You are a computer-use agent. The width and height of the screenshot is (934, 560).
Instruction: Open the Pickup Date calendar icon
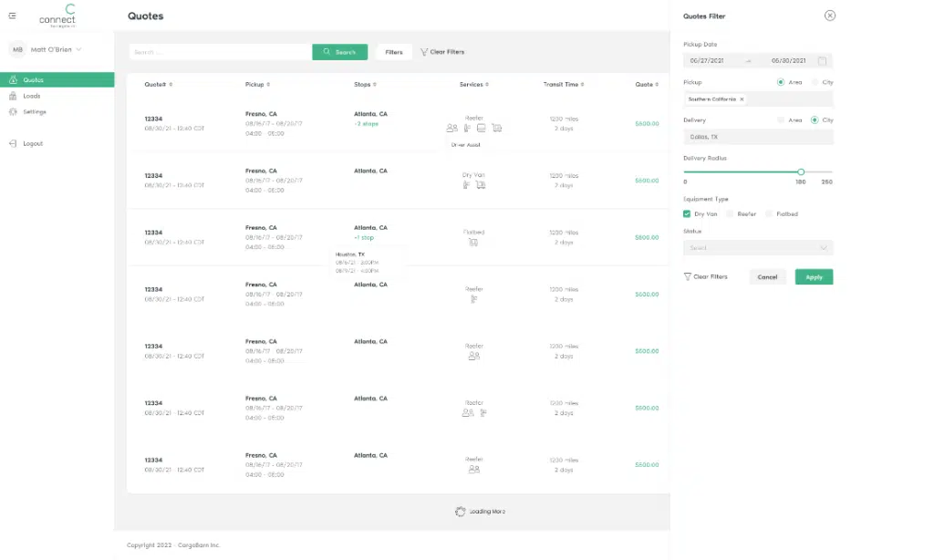[822, 61]
